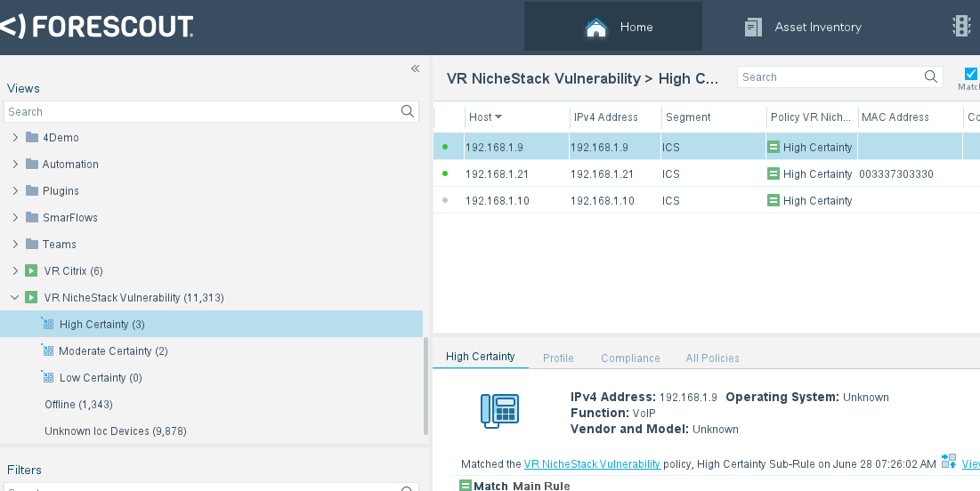
Task: Collapse the VR NicheStack Vulnerability tree node
Action: (x=14, y=298)
